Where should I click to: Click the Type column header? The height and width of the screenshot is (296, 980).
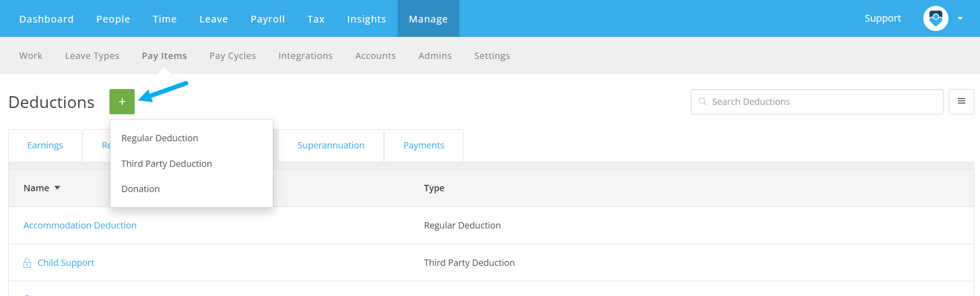click(x=434, y=188)
